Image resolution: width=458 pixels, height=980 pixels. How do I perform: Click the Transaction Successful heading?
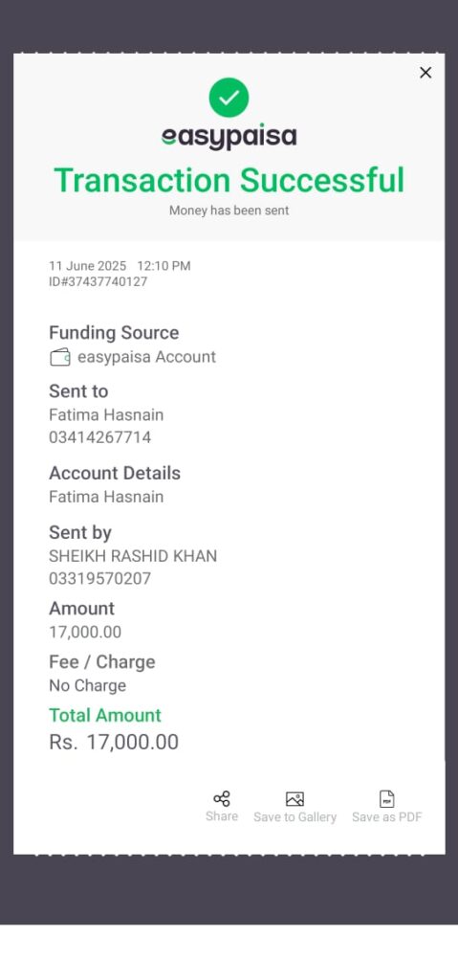click(229, 180)
